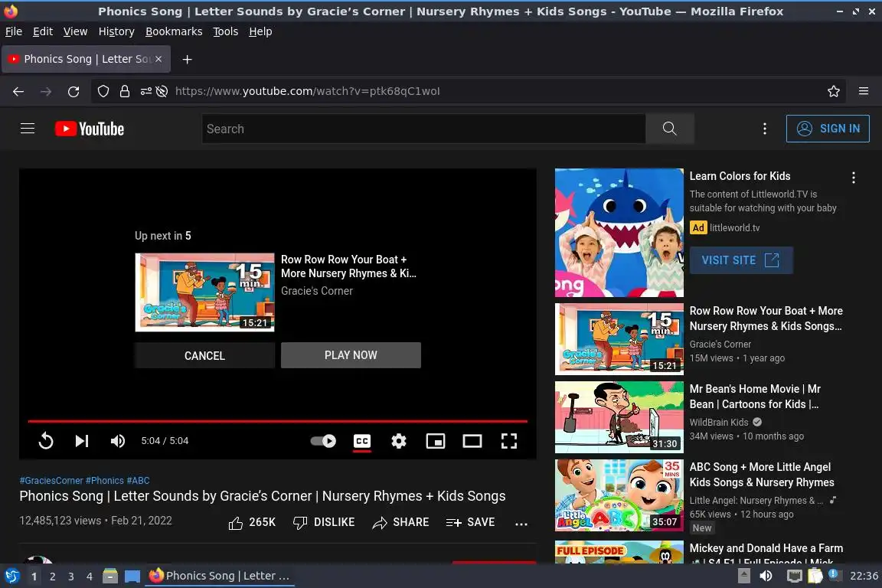The width and height of the screenshot is (882, 588).
Task: Open #ABC hashtag link
Action: point(139,481)
